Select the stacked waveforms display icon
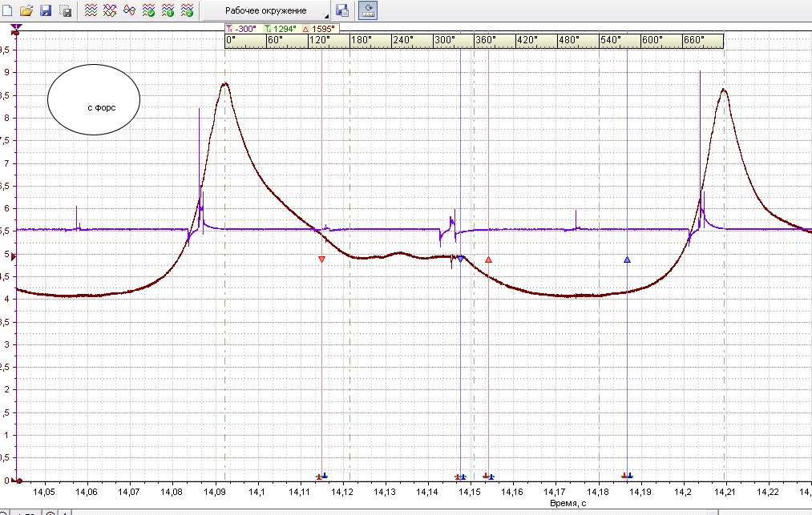The width and height of the screenshot is (812, 515). click(x=91, y=10)
